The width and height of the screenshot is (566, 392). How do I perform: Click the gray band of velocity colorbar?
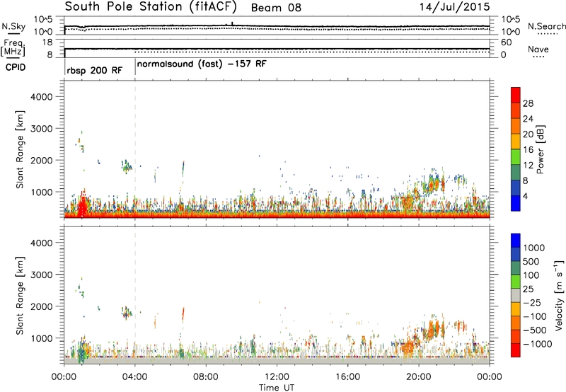coord(516,295)
